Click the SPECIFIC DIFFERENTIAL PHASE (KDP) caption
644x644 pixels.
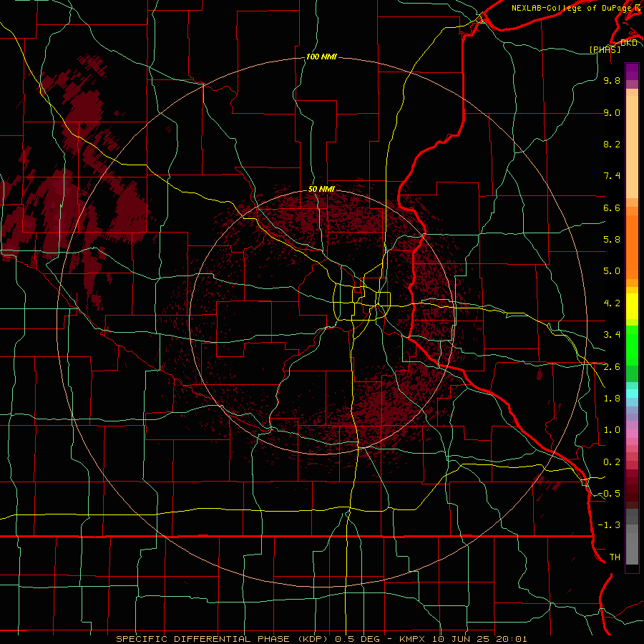223,639
